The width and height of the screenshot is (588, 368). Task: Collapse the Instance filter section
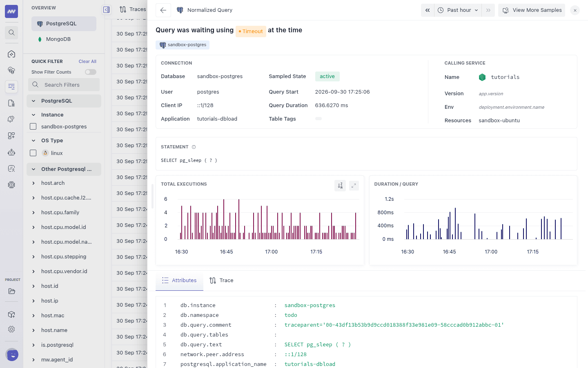[33, 115]
